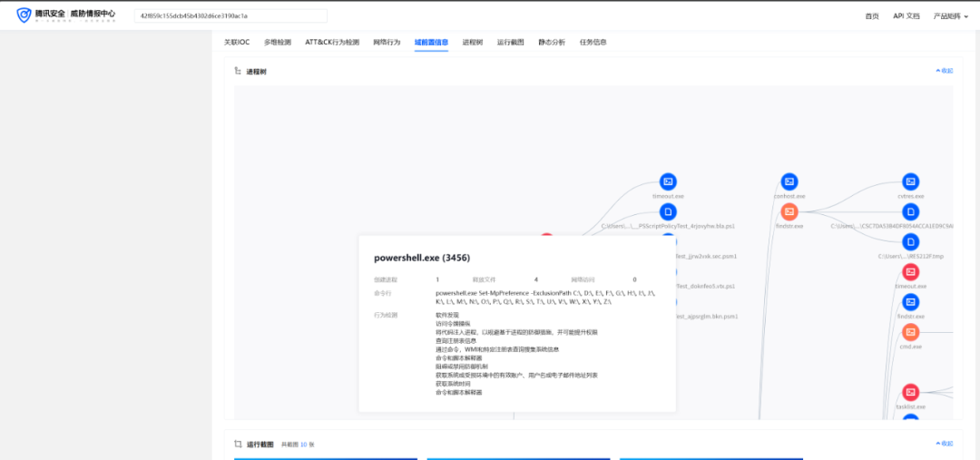Go to 首页 in the header

point(872,16)
